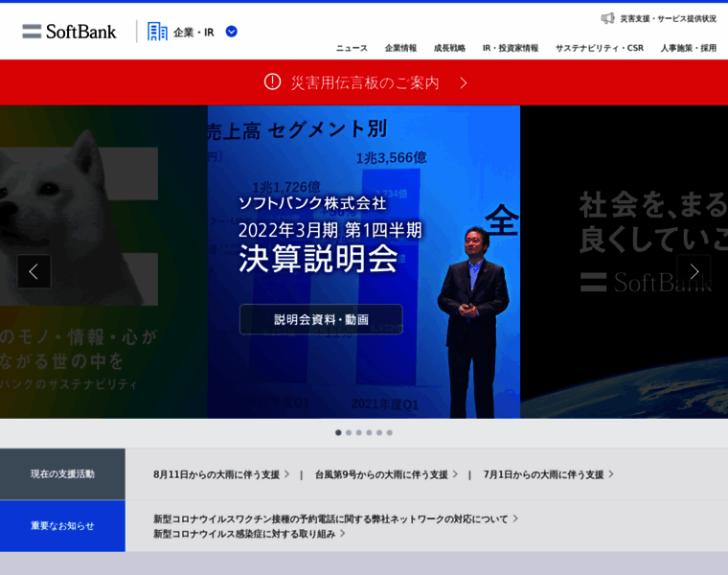This screenshot has height=575, width=728.
Task: Click the dimmed Shiba dog sustainability slide
Action: pos(103,262)
